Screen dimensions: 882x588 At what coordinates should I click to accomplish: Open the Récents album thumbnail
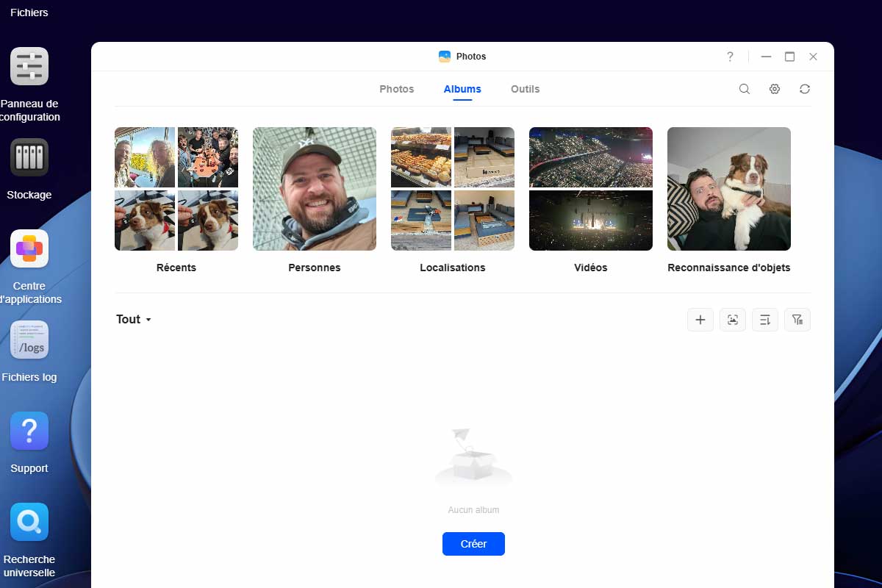click(176, 189)
